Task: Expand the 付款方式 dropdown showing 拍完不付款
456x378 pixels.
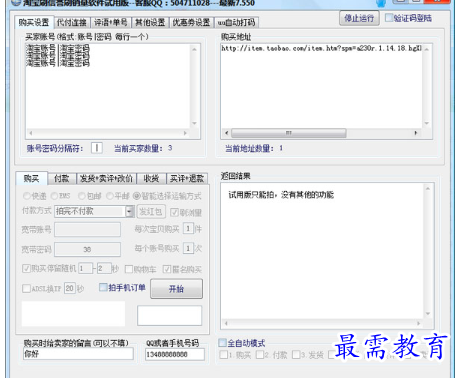Action: click(x=129, y=211)
